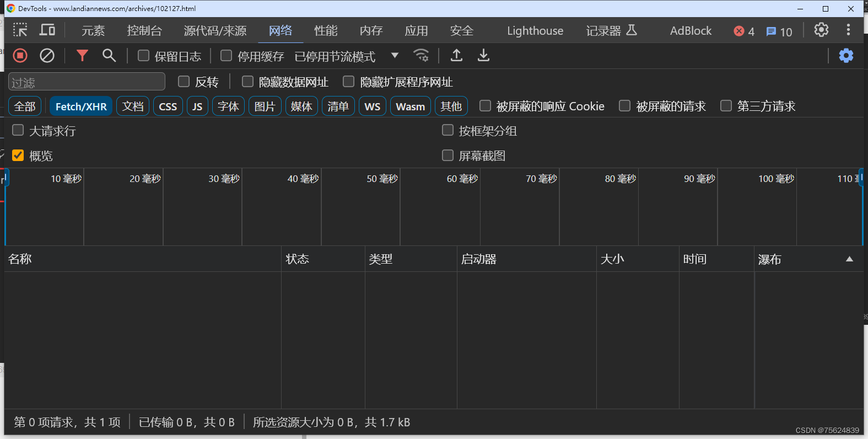Filter by 媒体 type
Screen dimensions: 868x439
point(301,106)
